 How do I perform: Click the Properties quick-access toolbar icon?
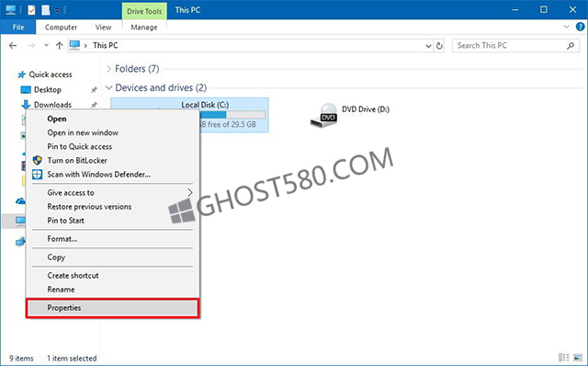[x=31, y=10]
